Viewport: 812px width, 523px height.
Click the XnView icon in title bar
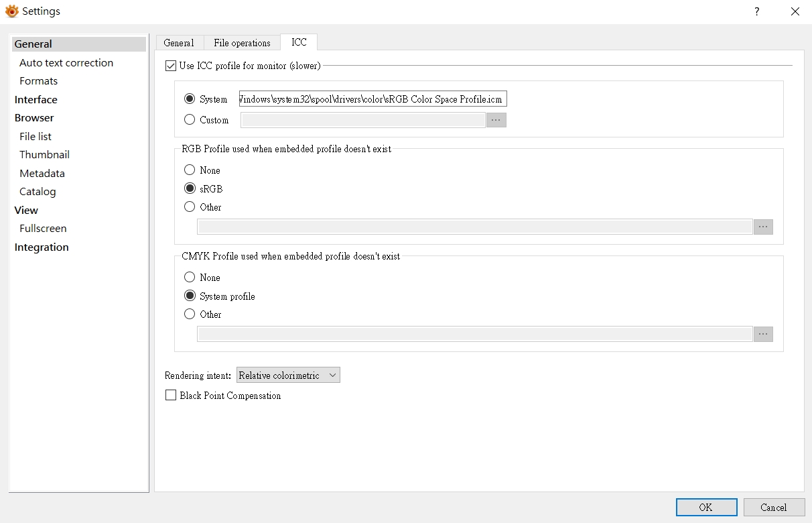coord(11,11)
